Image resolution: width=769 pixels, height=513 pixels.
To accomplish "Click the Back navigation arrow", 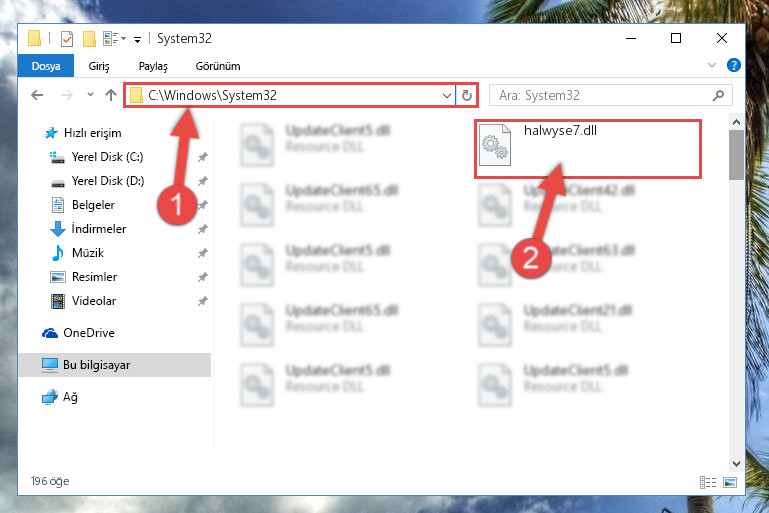I will (x=37, y=95).
